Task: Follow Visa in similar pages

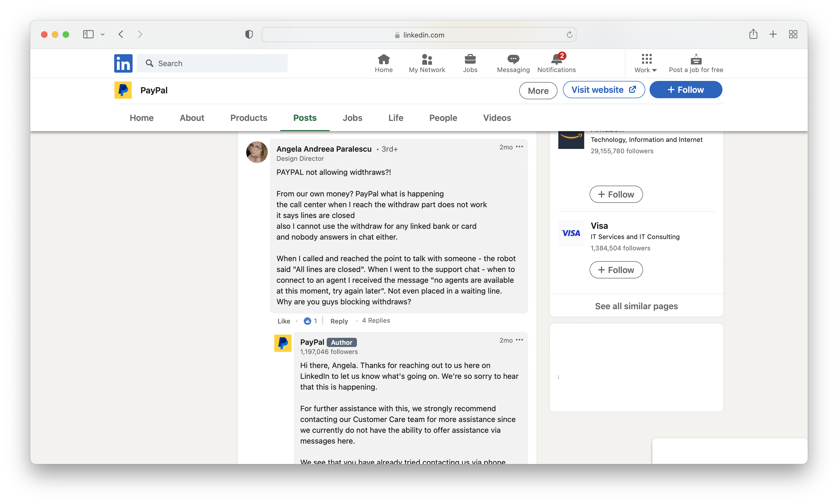Action: (x=616, y=270)
